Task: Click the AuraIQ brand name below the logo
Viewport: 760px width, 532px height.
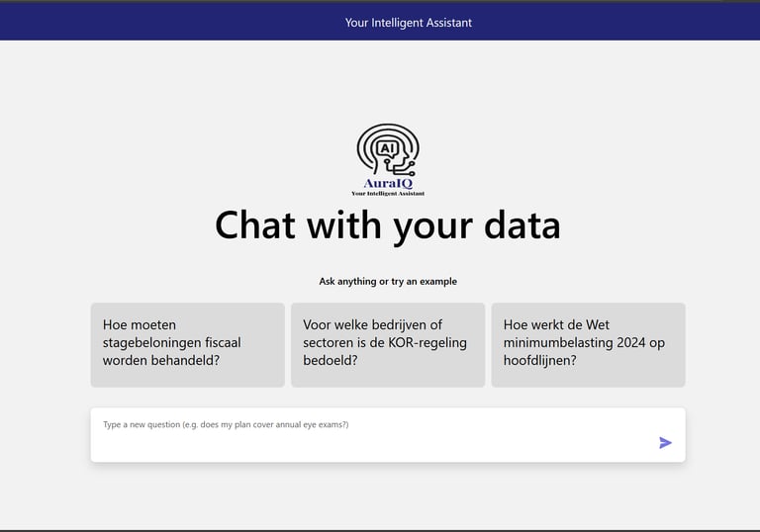Action: tap(387, 183)
